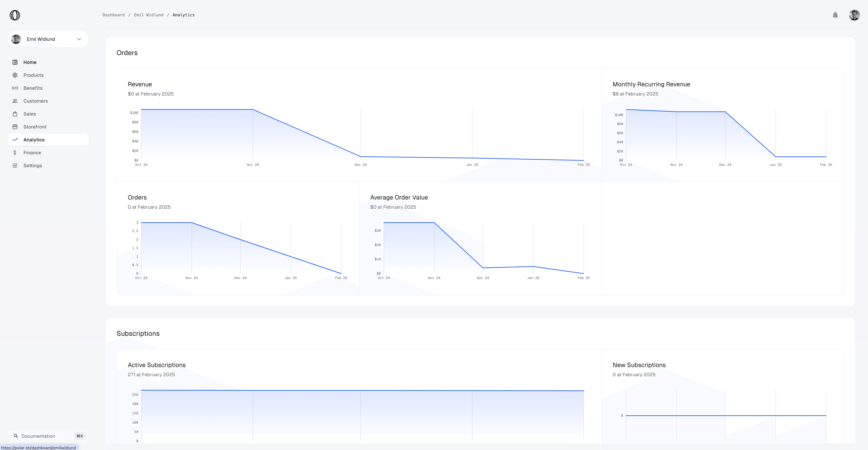Open the Emil Widlund organization switcher
Screen dimensions: 868x450
pyautogui.click(x=41, y=39)
